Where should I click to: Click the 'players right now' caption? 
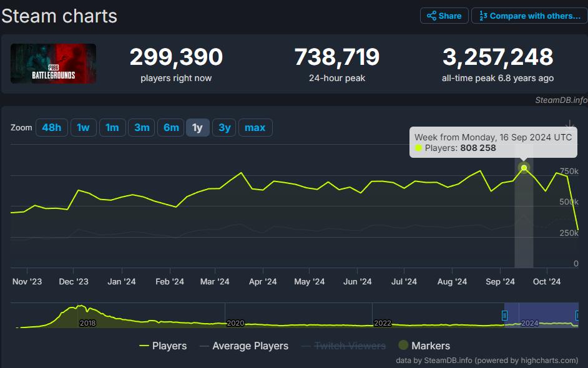tap(176, 78)
